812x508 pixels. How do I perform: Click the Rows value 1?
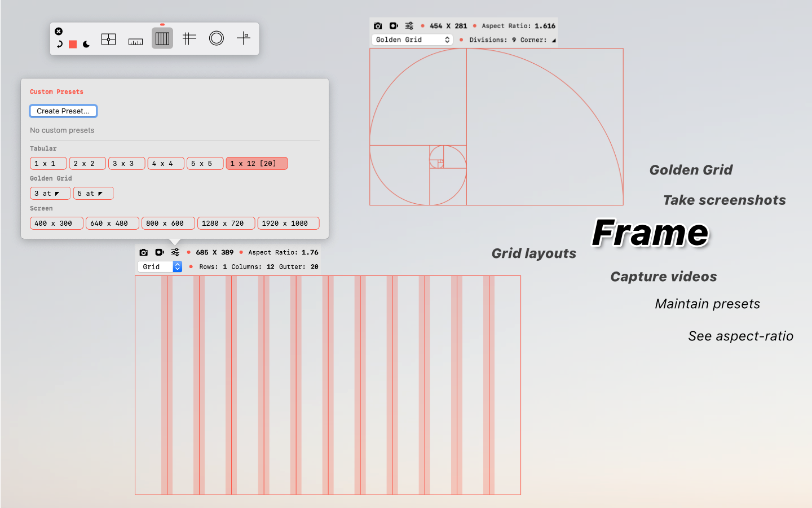coord(224,266)
